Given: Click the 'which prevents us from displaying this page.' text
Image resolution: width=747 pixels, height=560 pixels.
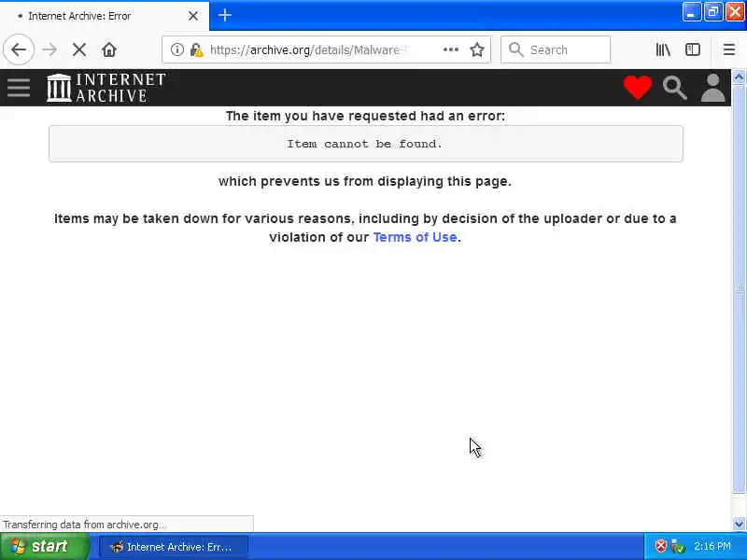Looking at the screenshot, I should click(365, 181).
